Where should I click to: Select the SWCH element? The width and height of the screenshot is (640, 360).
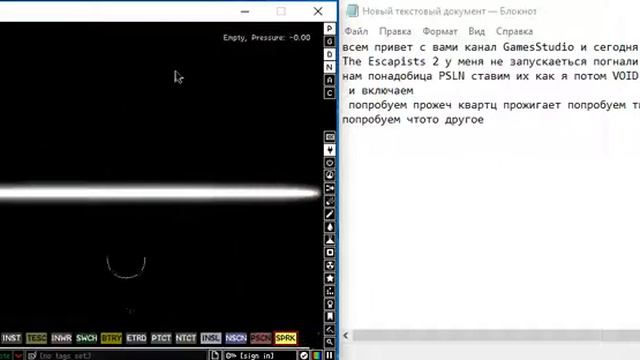click(87, 338)
